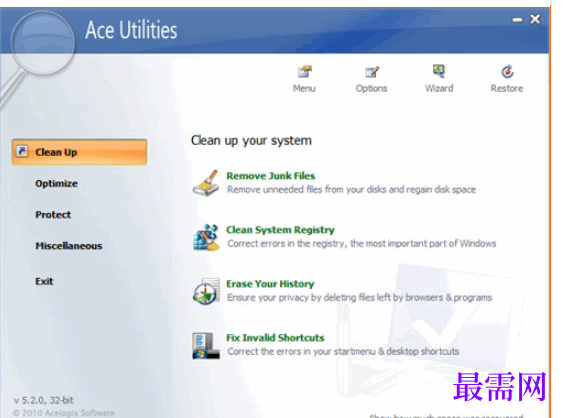Minimize the Ace Utilities window

(x=517, y=20)
